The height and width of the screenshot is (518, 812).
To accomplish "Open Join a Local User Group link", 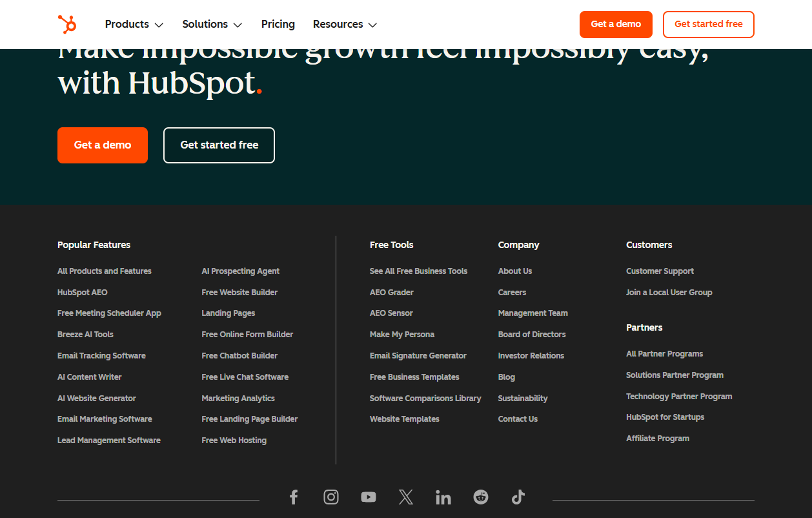I will pos(669,293).
